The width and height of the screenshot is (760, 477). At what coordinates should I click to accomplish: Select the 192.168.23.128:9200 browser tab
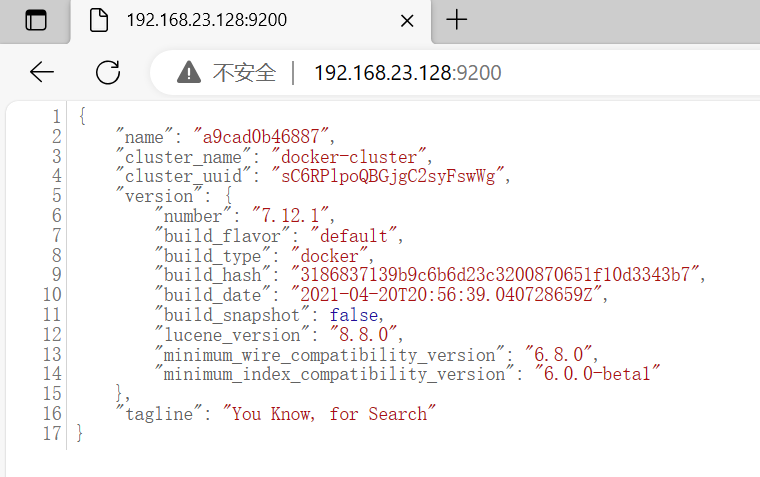pos(251,22)
